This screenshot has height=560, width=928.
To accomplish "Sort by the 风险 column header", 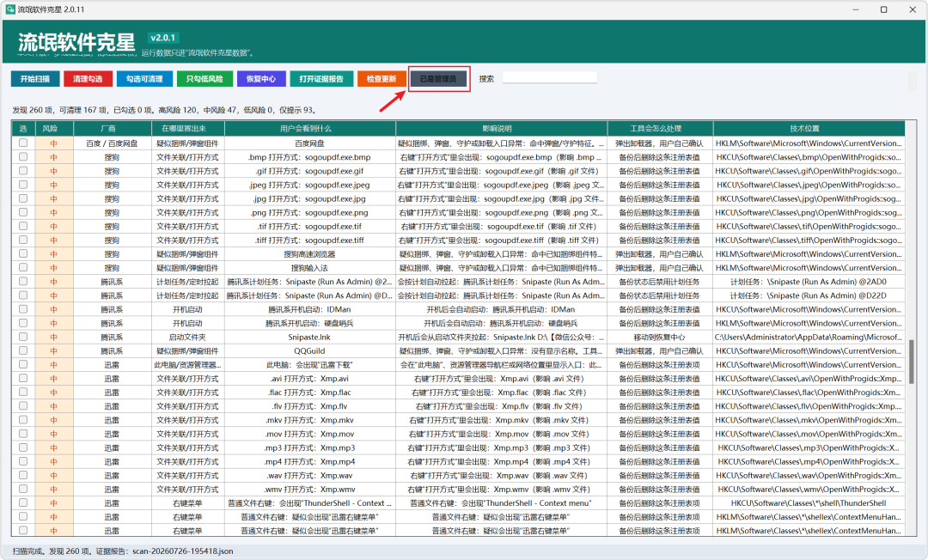I will coord(54,128).
